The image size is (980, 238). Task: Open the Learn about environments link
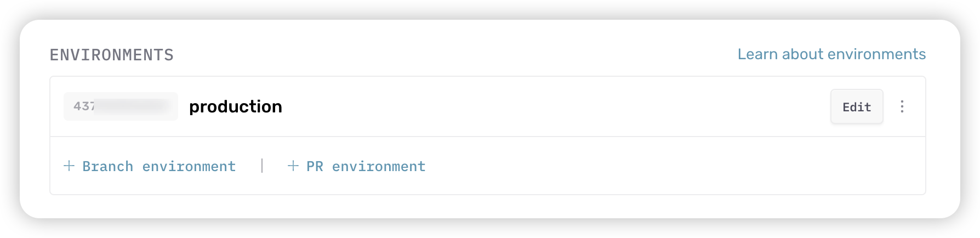pos(831,54)
